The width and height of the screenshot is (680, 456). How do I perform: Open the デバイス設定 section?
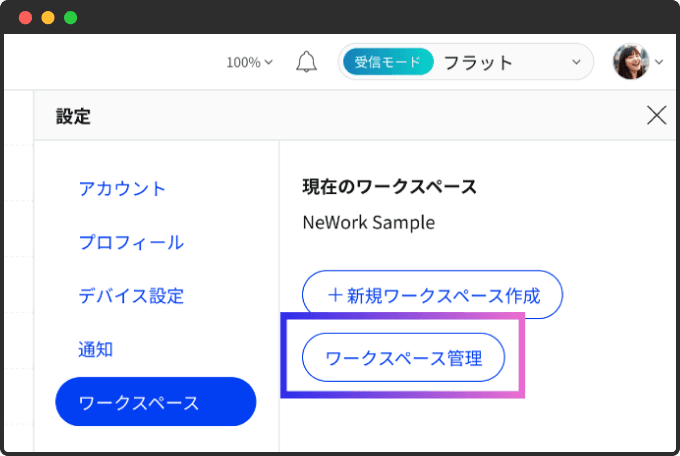click(x=131, y=296)
